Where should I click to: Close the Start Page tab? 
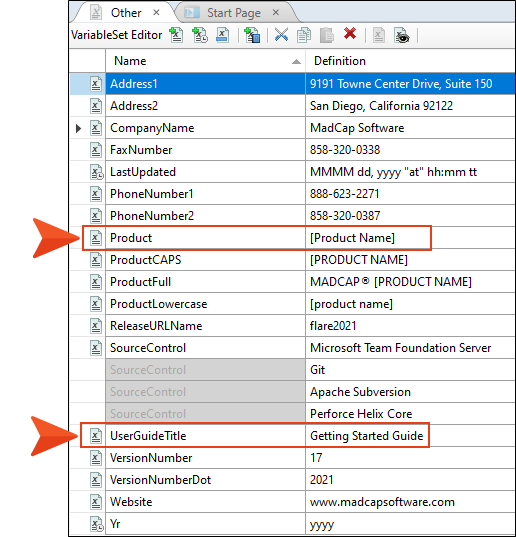pos(276,12)
